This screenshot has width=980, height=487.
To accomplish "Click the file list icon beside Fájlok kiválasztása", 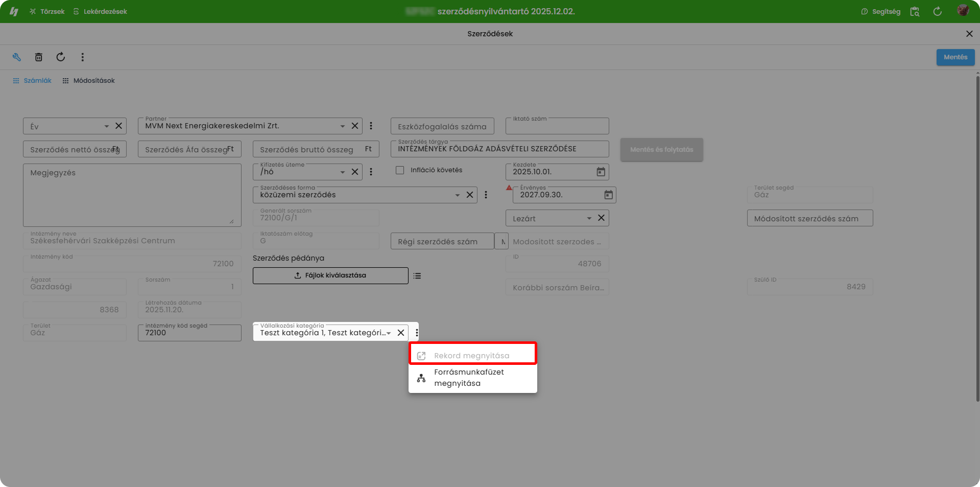I will pos(417,276).
